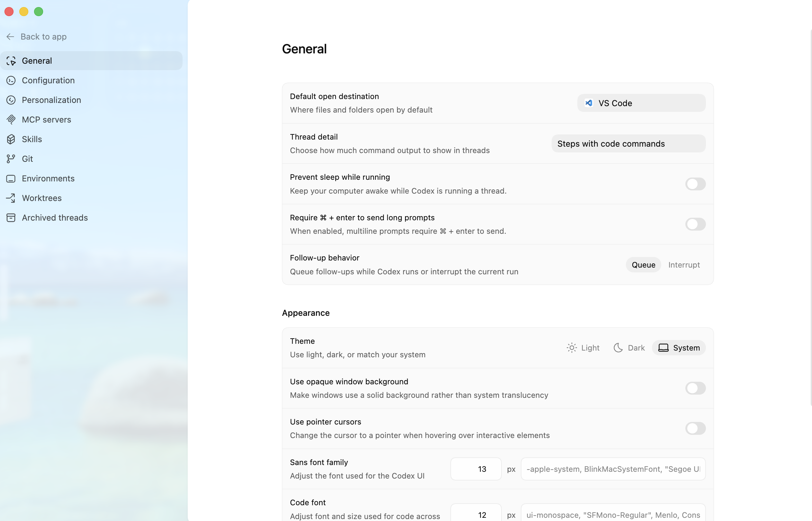Screen dimensions: 812x521
Task: Click the Git branch icon
Action: pos(11,159)
